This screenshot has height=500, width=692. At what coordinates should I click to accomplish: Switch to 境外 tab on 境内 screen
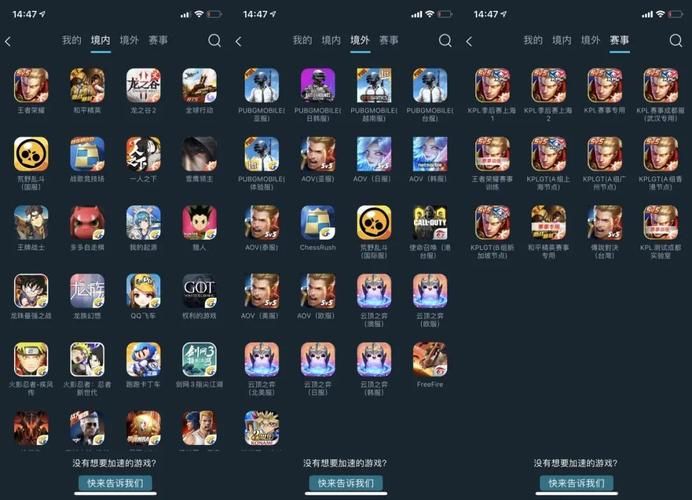[x=129, y=40]
